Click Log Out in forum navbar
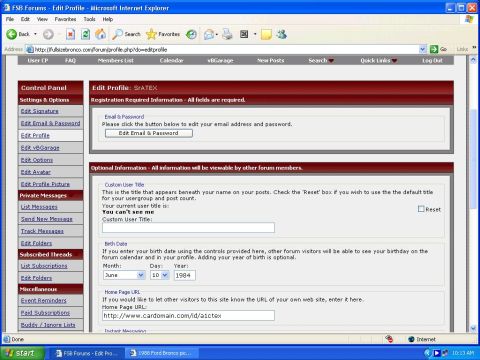The width and height of the screenshot is (480, 360). 432,60
